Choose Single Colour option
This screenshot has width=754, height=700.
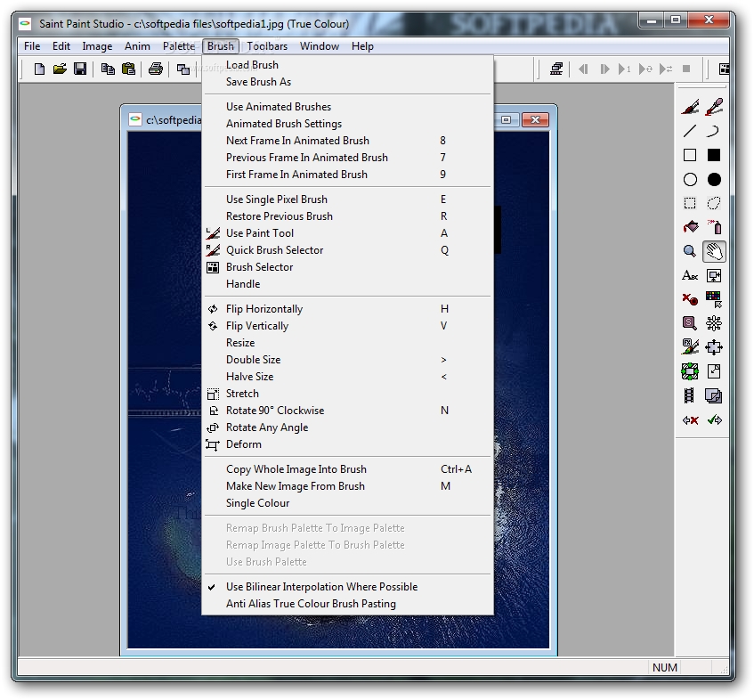[x=347, y=502]
